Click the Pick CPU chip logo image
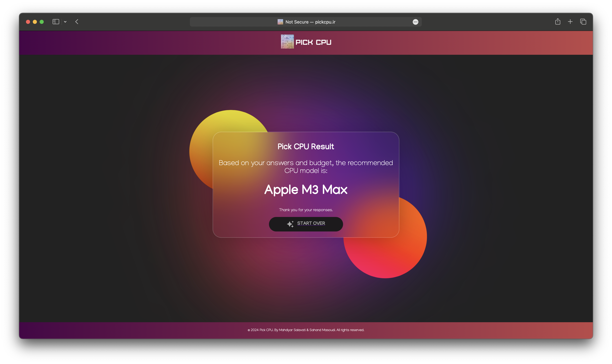The width and height of the screenshot is (612, 364). pos(287,41)
